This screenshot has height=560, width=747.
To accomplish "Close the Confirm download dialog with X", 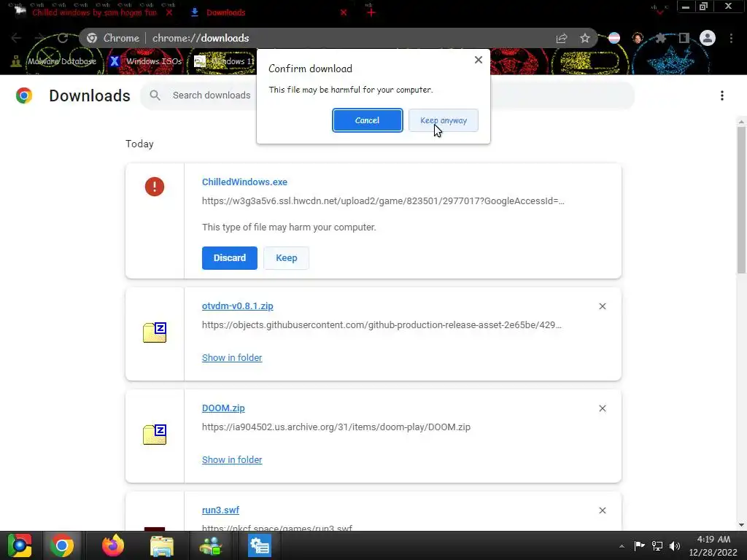I will (479, 60).
